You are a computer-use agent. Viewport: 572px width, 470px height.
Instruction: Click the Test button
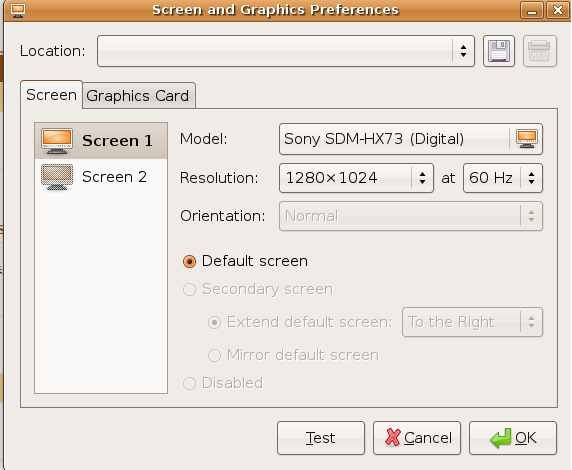point(321,438)
